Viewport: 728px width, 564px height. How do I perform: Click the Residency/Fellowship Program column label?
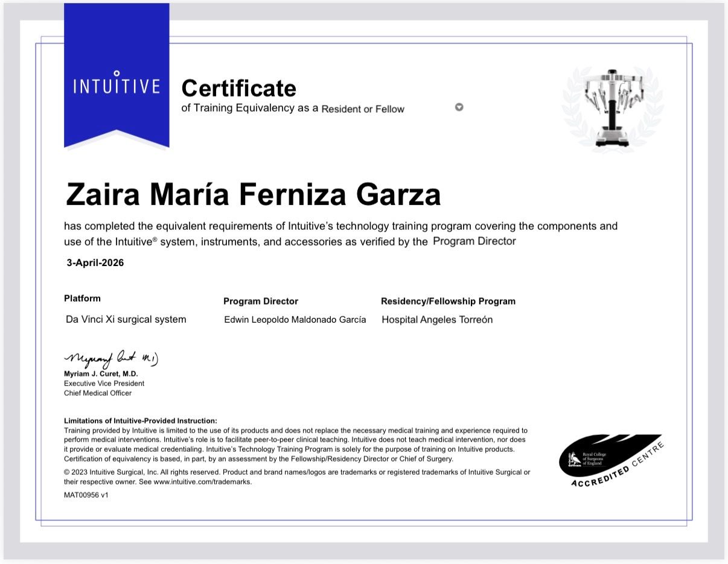pos(448,301)
